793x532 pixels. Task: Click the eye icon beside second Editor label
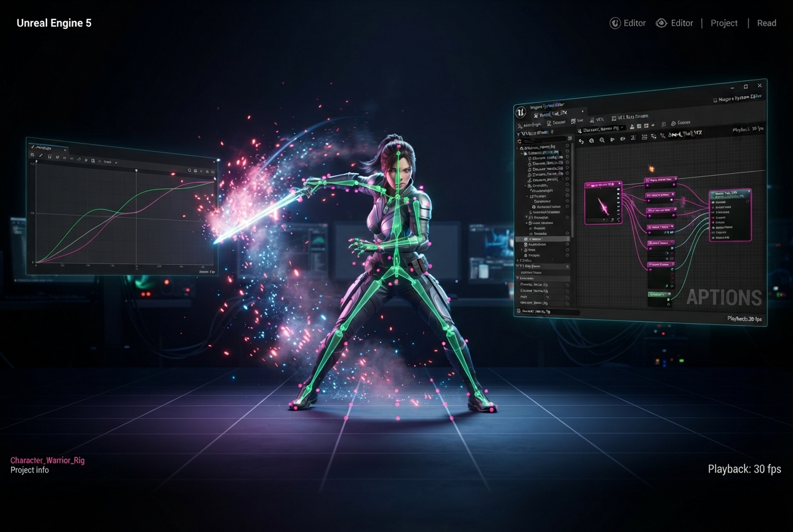(661, 23)
